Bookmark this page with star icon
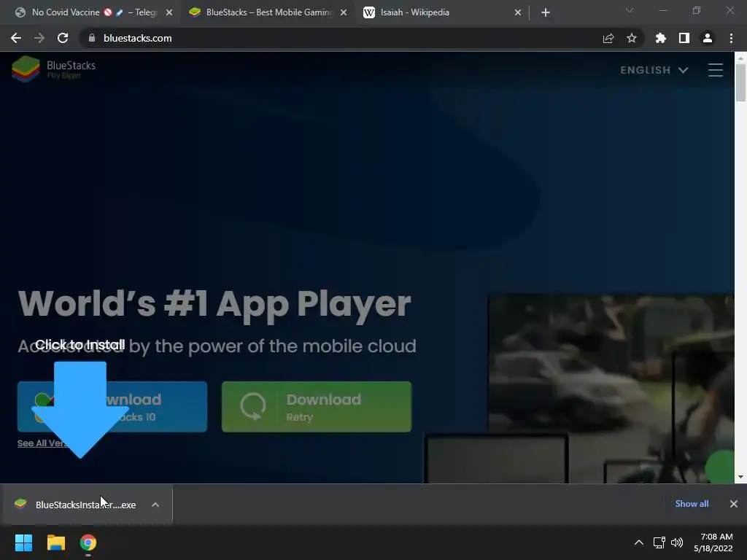 point(632,38)
